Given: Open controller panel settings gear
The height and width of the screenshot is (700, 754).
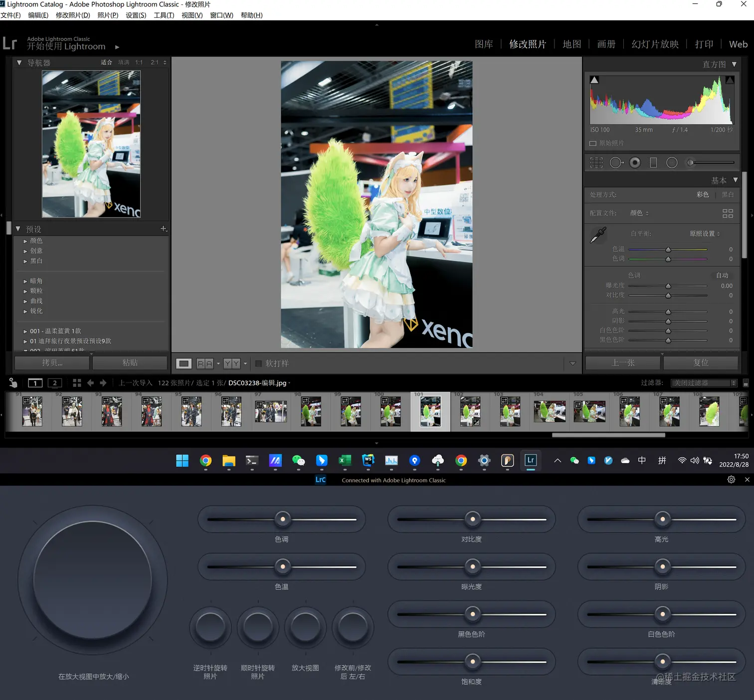Looking at the screenshot, I should (x=731, y=479).
